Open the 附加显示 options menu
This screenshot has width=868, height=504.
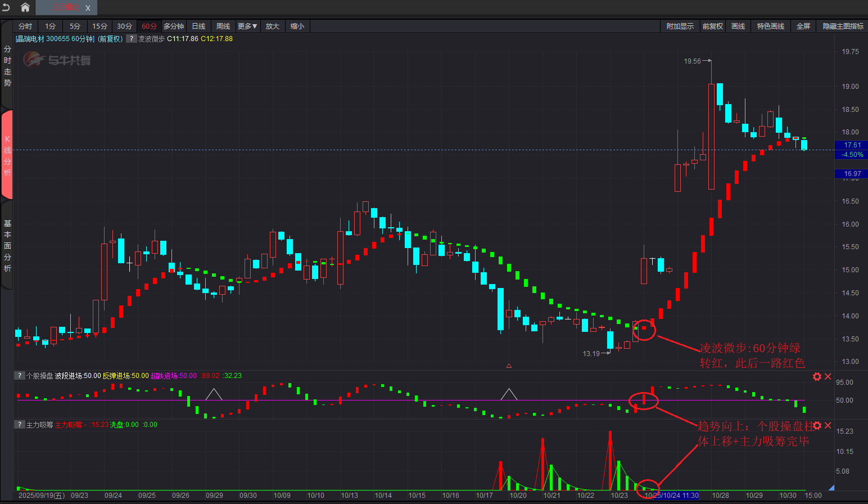tap(680, 26)
